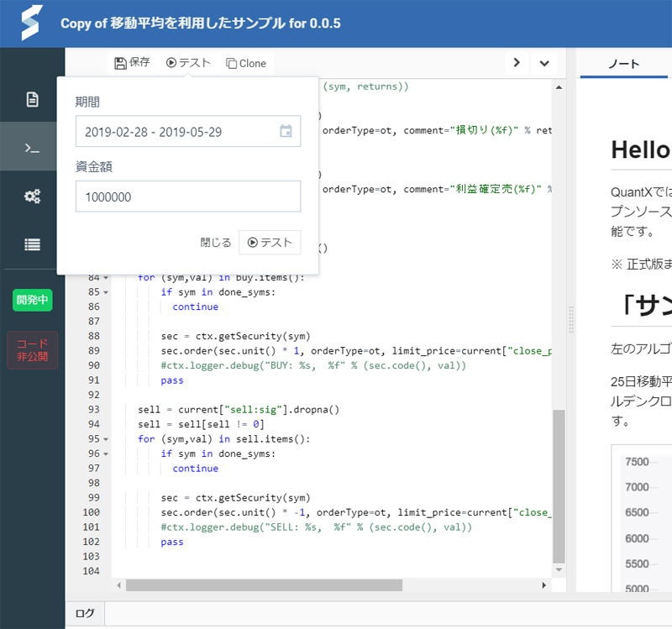
Task: Toggle the コード非公開 button
Action: (33, 350)
